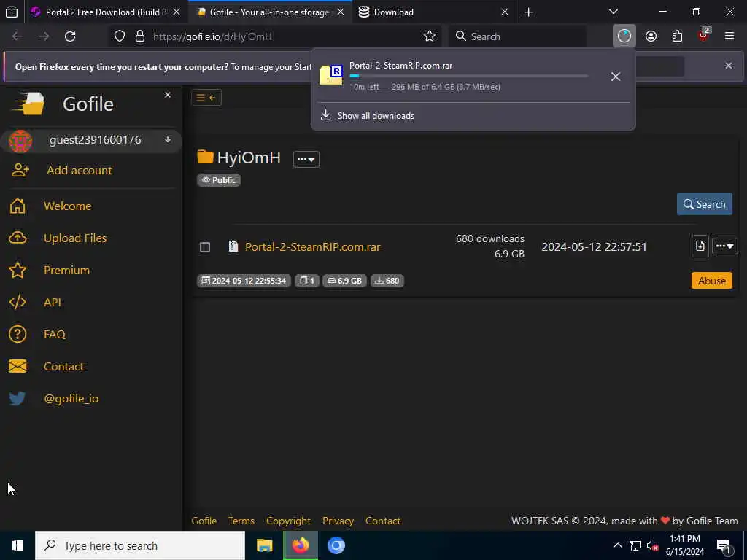Viewport: 747px width, 560px height.
Task: Click the Premium star icon
Action: 18,270
